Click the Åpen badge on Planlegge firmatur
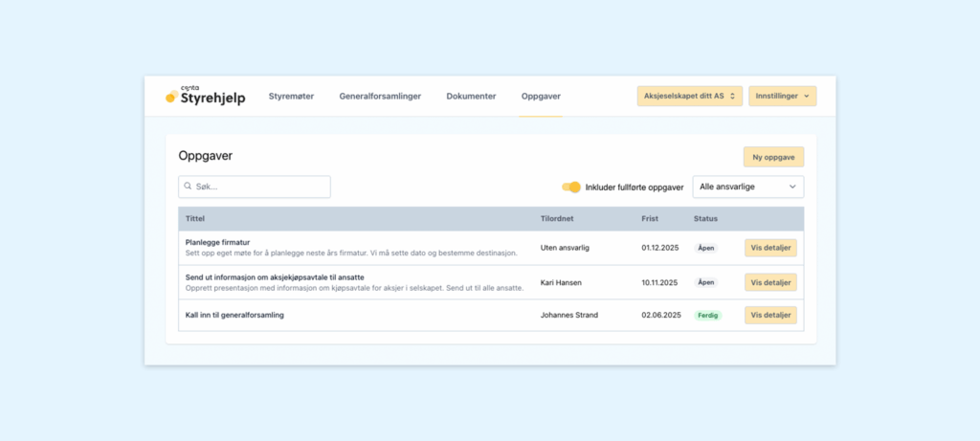980x441 pixels. pyautogui.click(x=705, y=248)
